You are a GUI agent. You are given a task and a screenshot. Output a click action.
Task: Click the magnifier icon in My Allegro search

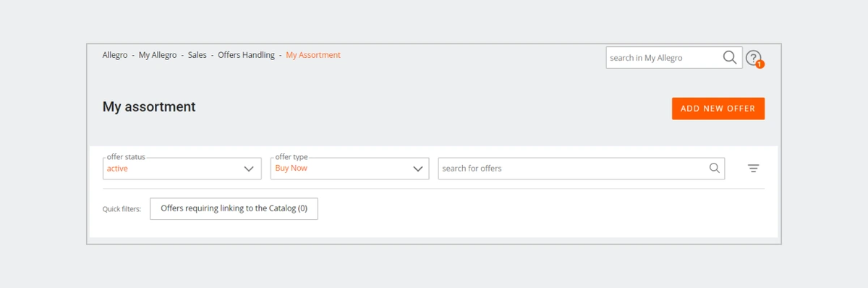[x=730, y=57]
